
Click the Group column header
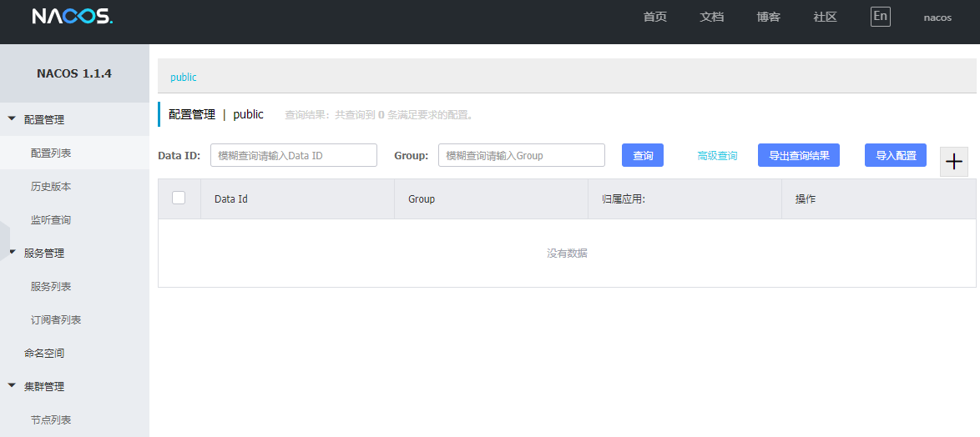coord(491,199)
